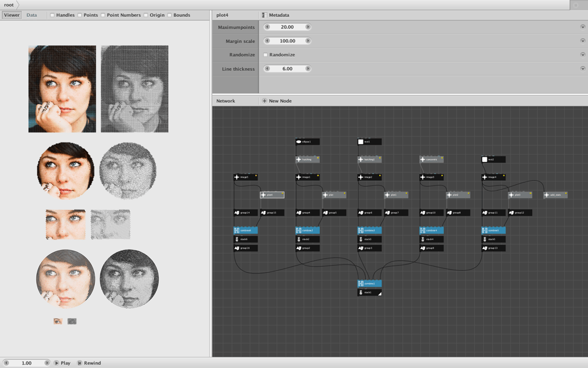This screenshot has height=368, width=588.
Task: Increase the Maximumpoints value with right arrow
Action: click(x=308, y=27)
